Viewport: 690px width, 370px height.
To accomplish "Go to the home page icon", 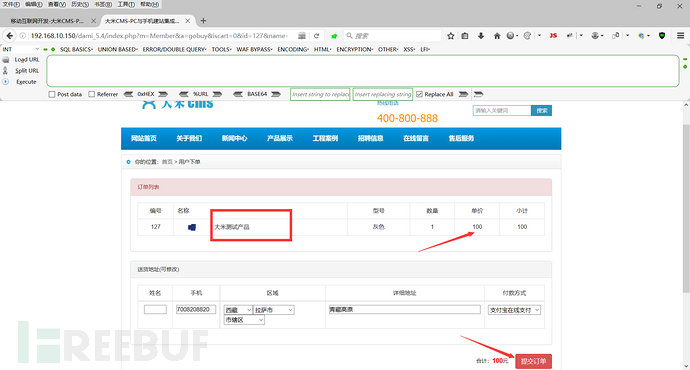I will click(x=497, y=36).
